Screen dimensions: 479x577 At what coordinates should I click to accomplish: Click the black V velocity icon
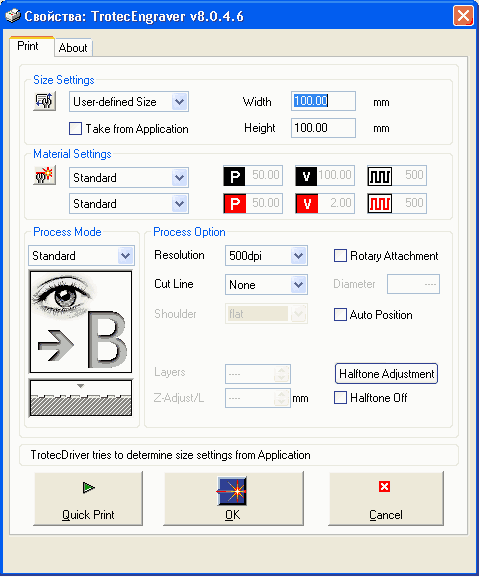point(306,176)
